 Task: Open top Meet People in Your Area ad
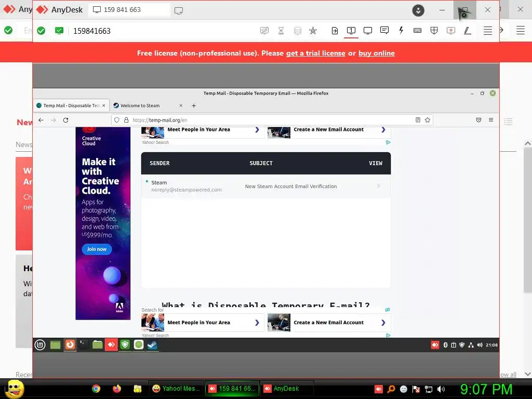tap(203, 131)
